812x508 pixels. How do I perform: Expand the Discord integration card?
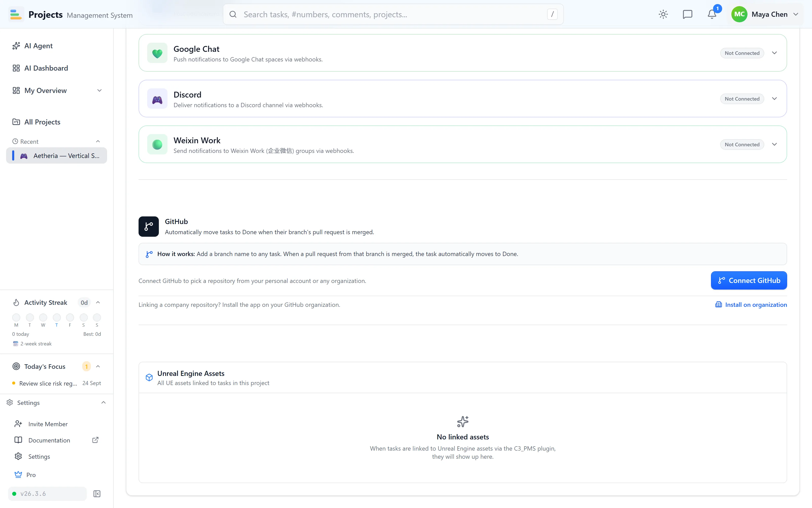pos(774,99)
